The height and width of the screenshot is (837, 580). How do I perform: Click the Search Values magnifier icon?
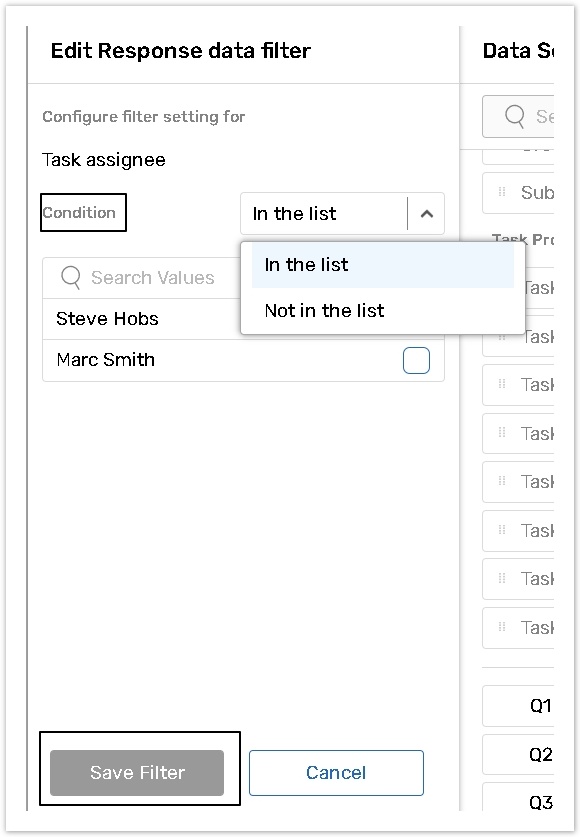click(70, 278)
